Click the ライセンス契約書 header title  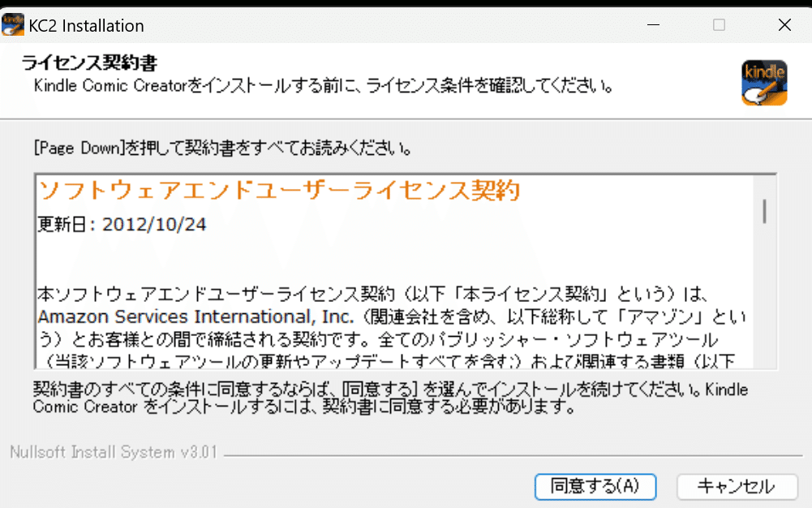click(89, 62)
